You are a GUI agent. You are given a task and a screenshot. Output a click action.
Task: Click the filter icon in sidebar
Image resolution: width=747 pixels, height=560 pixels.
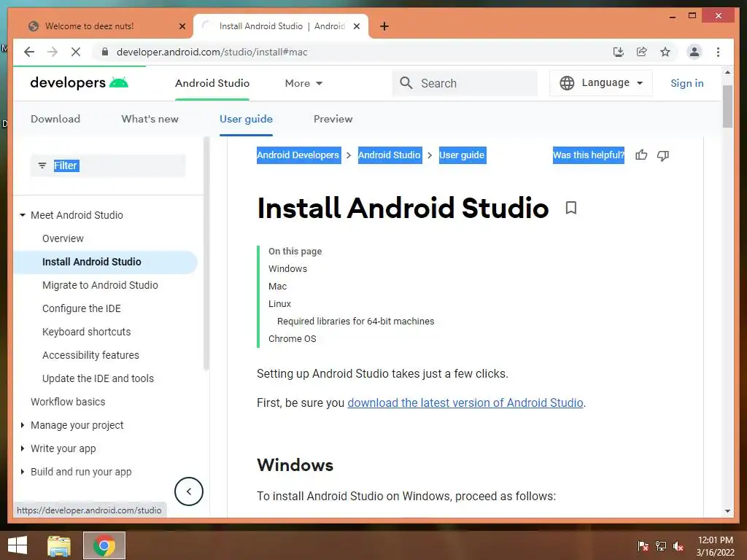pyautogui.click(x=42, y=166)
